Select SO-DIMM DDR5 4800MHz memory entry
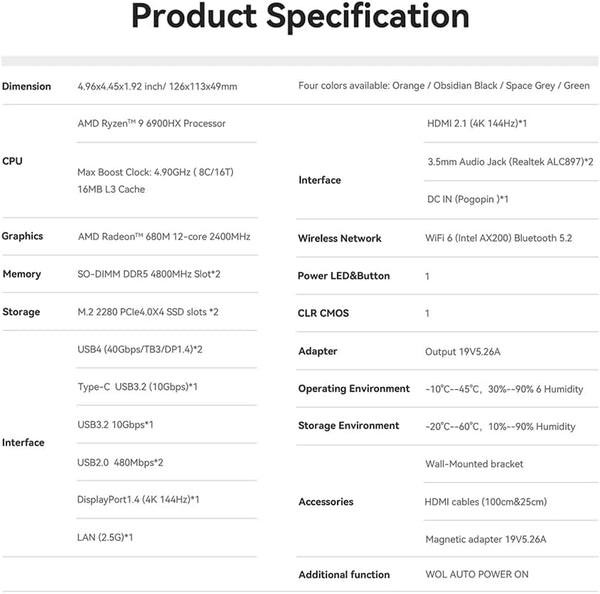Image resolution: width=600 pixels, height=594 pixels. (x=149, y=274)
